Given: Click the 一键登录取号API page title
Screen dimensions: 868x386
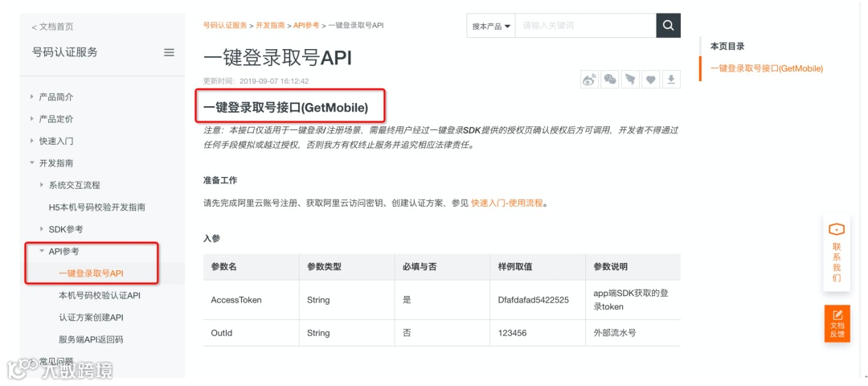Looking at the screenshot, I should [x=277, y=58].
